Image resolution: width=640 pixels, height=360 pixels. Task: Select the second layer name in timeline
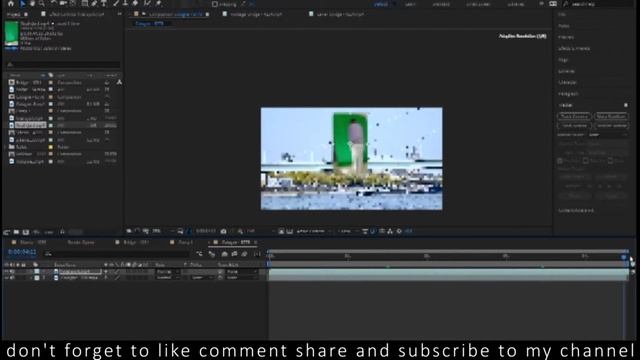click(79, 278)
